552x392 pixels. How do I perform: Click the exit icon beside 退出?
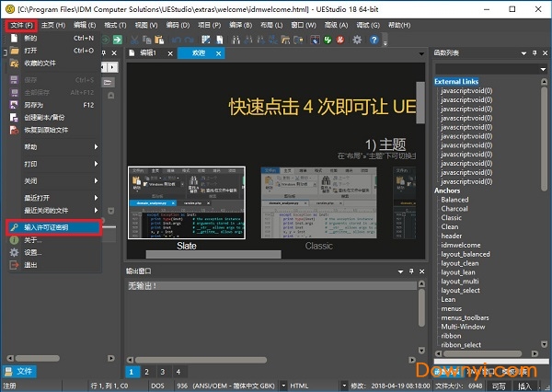14,265
